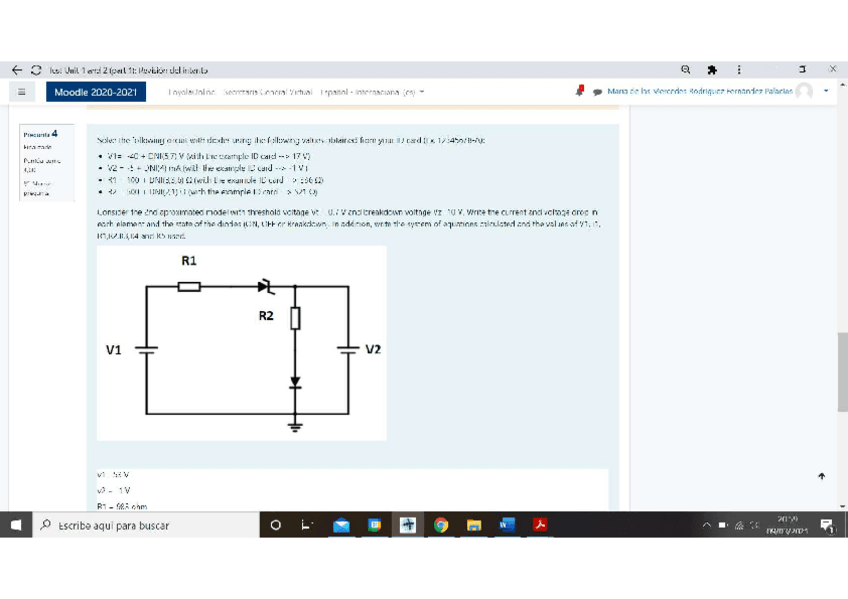Go back with the browser back arrow
Viewport: 848px width, 599px height.
(17, 70)
